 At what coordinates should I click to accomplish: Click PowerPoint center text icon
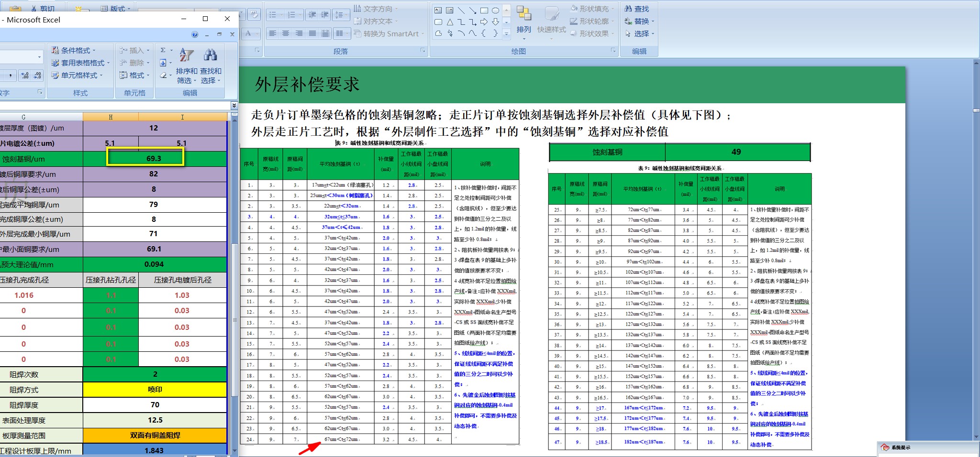[x=286, y=33]
